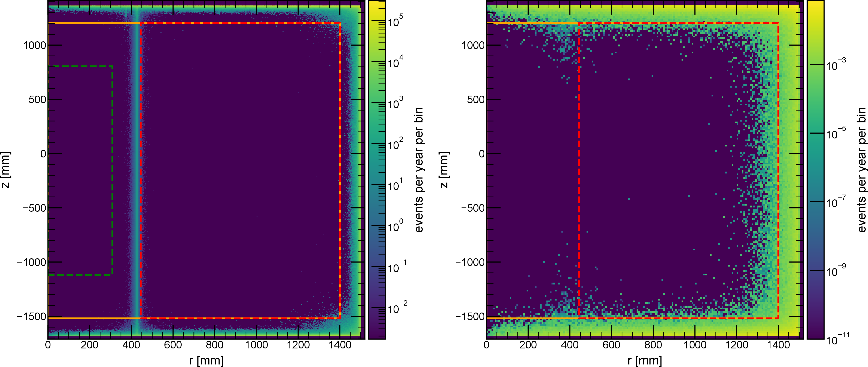Click the left plot's r-axis tick label 1400
The height and width of the screenshot is (367, 868).
click(x=340, y=345)
